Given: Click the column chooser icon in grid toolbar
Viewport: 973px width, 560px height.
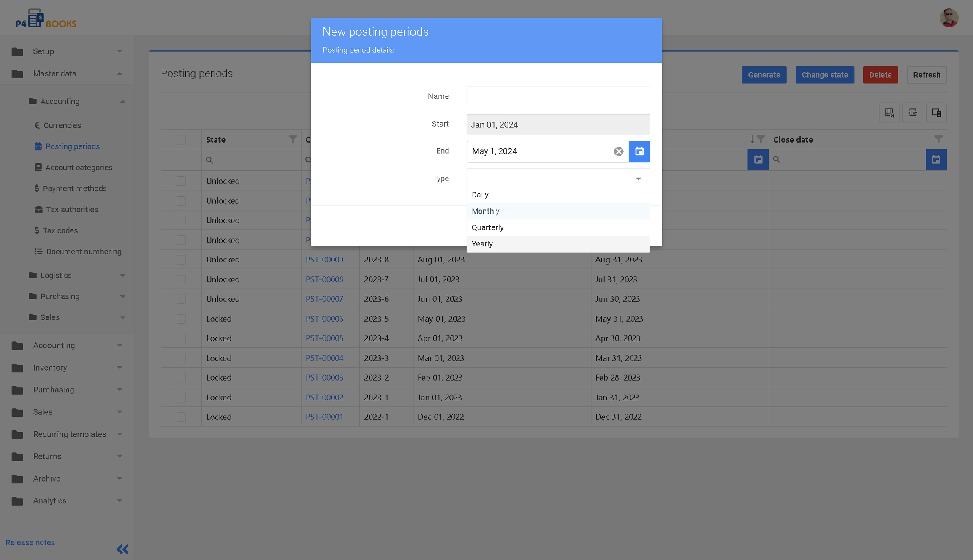Looking at the screenshot, I should tap(936, 113).
